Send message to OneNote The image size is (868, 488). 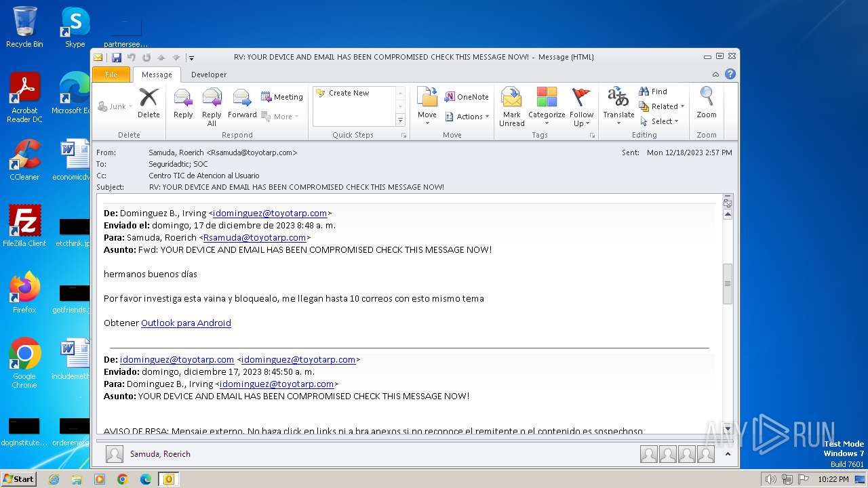pyautogui.click(x=467, y=97)
